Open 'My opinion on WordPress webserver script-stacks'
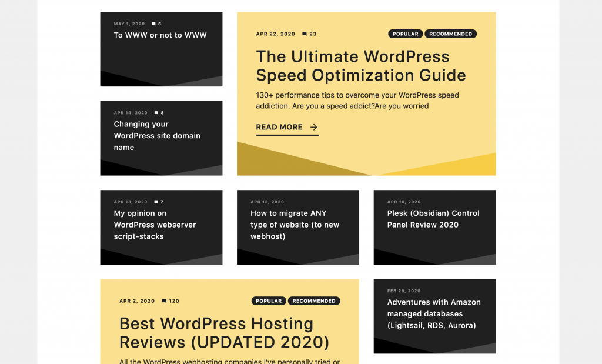Image resolution: width=602 pixels, height=364 pixels. pos(155,225)
